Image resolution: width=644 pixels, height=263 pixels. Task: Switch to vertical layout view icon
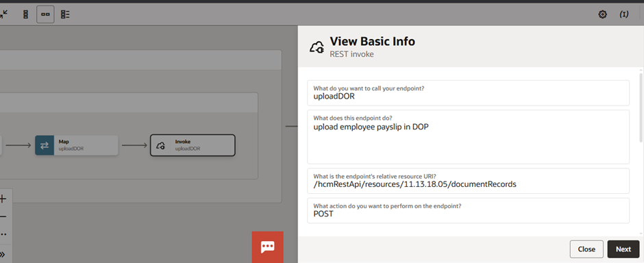click(25, 14)
